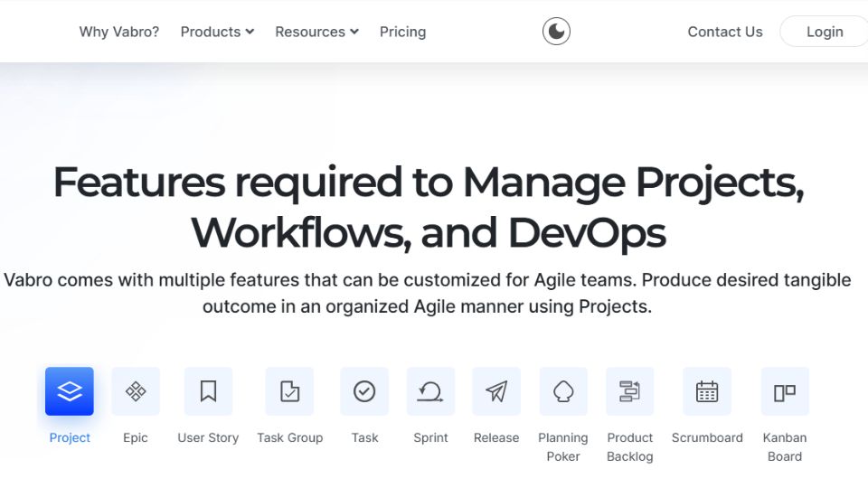Select the Kanban Board icon
The height and width of the screenshot is (488, 868).
[x=785, y=391]
